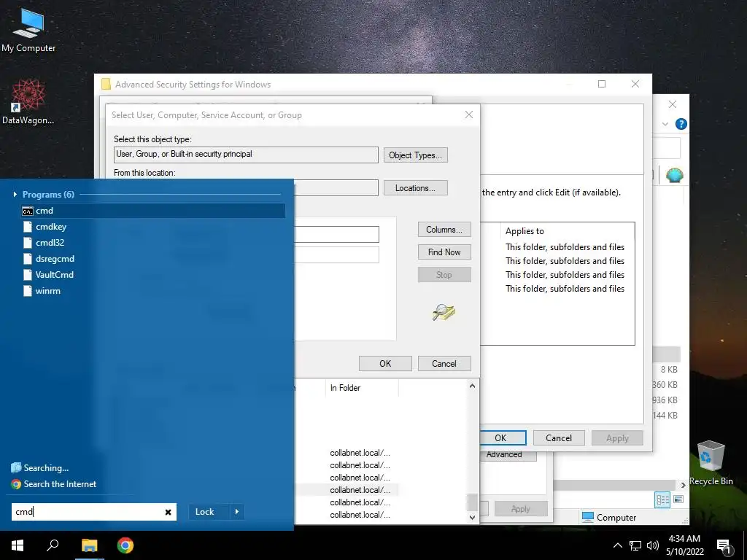Screen dimensions: 747x560
Task: Click the Advanced button in Properties window
Action: [x=508, y=455]
